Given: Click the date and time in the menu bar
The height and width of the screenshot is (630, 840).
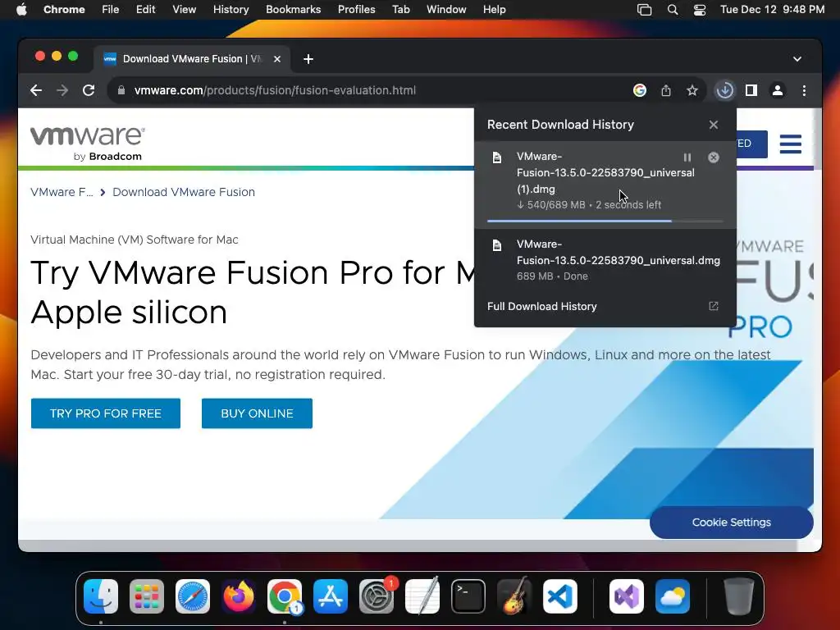Looking at the screenshot, I should 772,10.
